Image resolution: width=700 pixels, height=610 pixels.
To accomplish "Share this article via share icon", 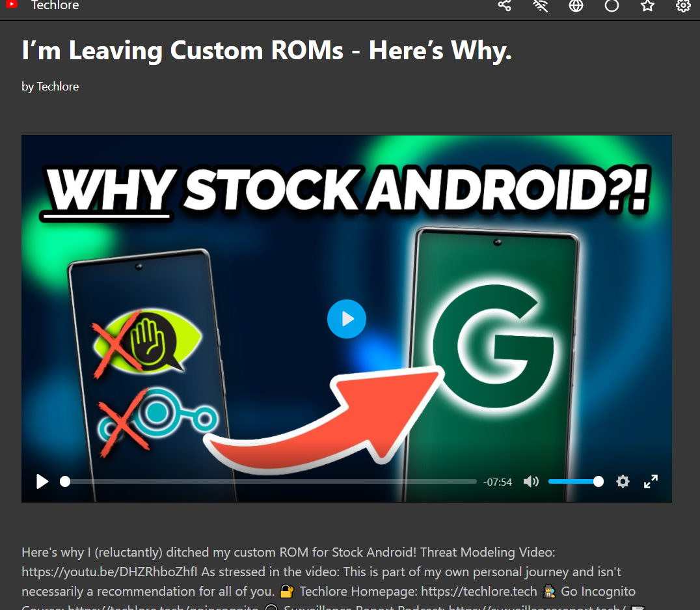I will tap(504, 6).
